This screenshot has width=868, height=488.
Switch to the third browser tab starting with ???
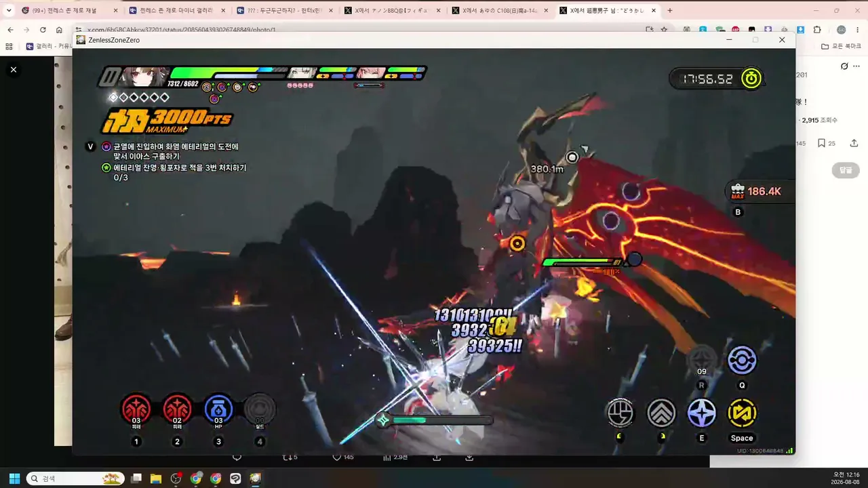point(285,10)
